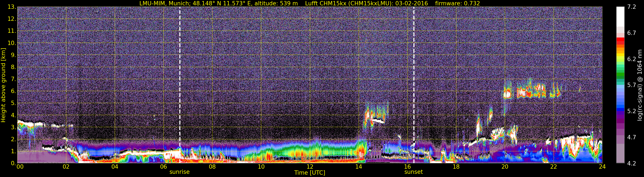Click the colorbar tick value '6.2'

click(x=632, y=59)
